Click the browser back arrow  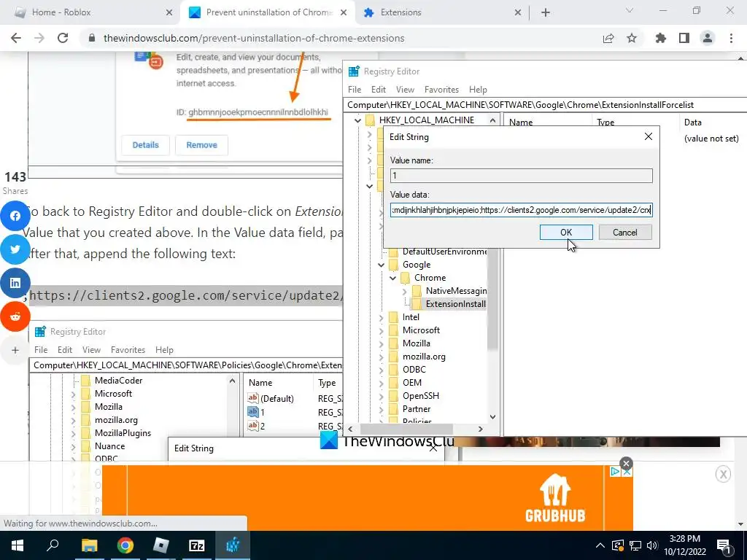coord(16,38)
